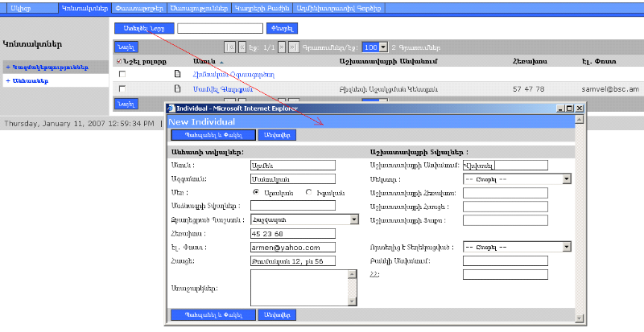
Task: Check the first contact row checkbox
Action: pos(122,74)
